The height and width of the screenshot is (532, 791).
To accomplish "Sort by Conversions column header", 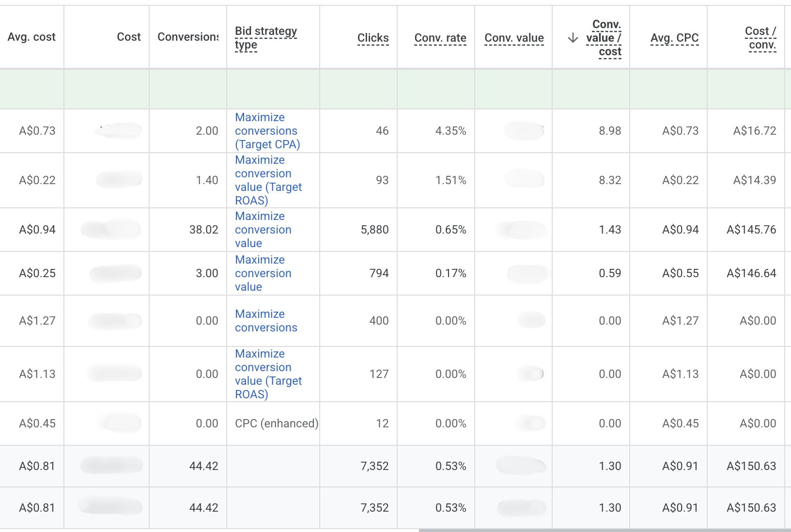I will (x=188, y=37).
